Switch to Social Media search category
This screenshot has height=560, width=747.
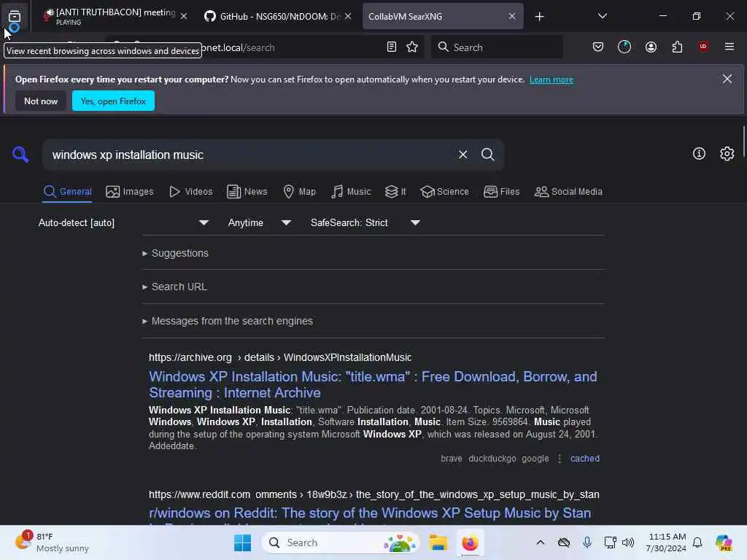tap(568, 192)
